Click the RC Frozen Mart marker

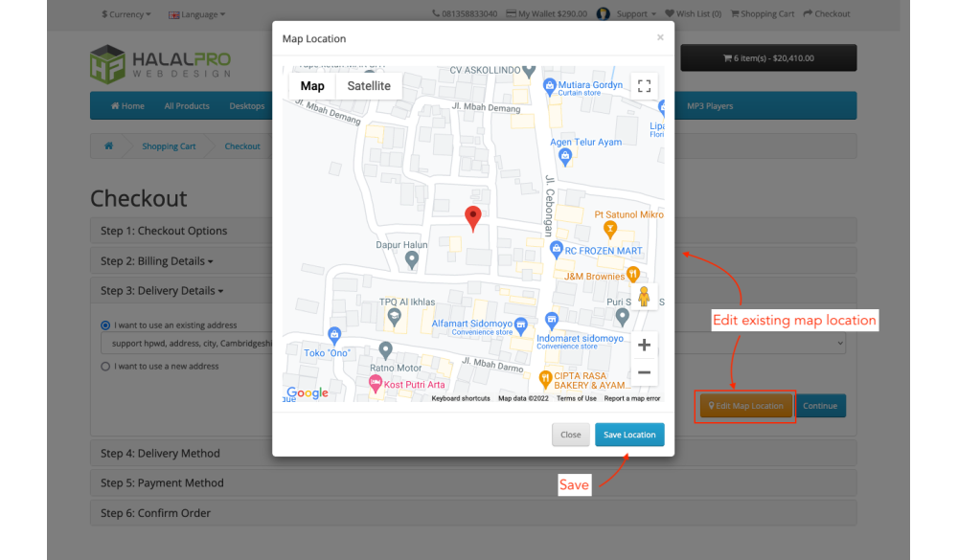click(x=556, y=250)
